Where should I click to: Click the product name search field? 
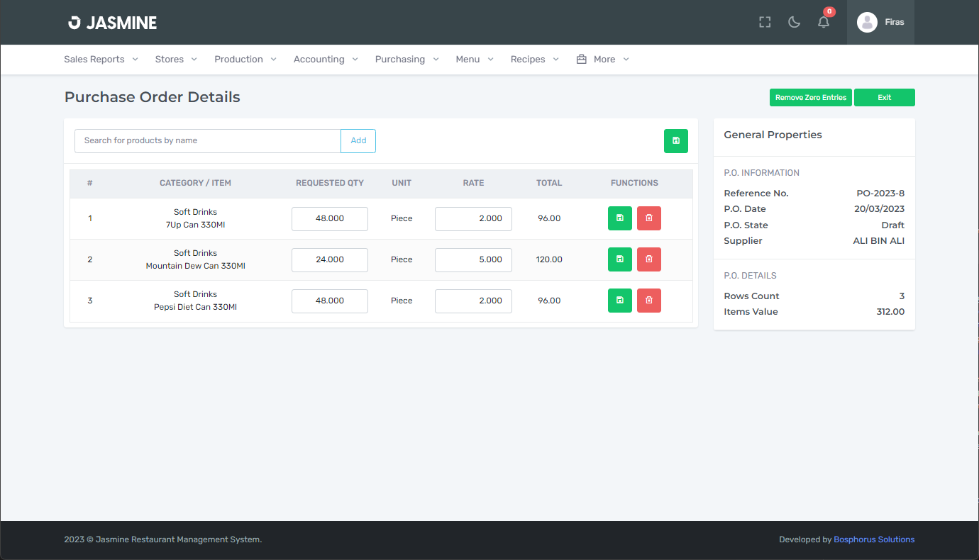(x=207, y=141)
